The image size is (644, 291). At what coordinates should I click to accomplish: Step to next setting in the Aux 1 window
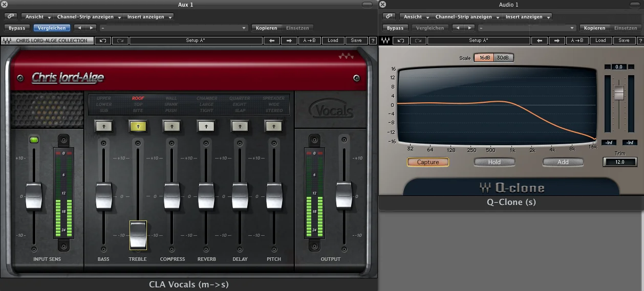pyautogui.click(x=91, y=28)
